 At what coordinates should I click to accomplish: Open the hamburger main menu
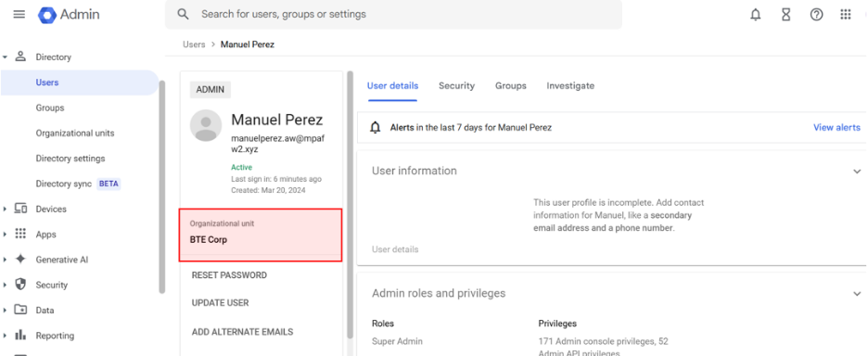[19, 15]
